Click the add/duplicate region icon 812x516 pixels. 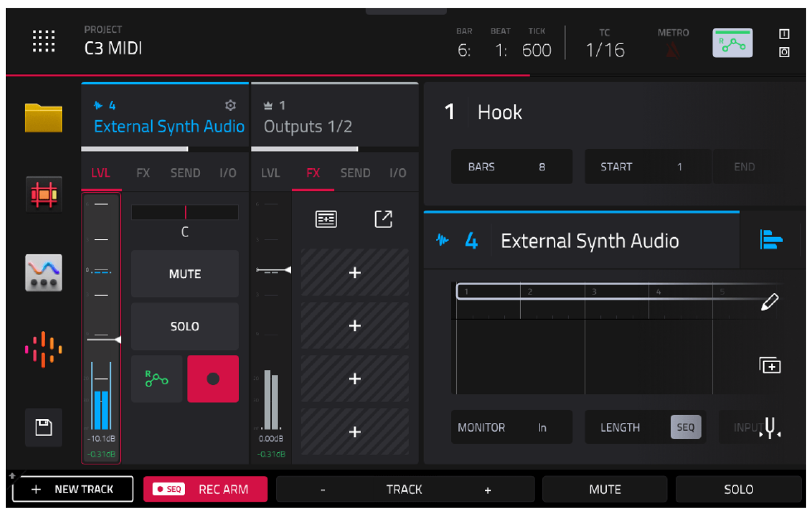click(770, 366)
